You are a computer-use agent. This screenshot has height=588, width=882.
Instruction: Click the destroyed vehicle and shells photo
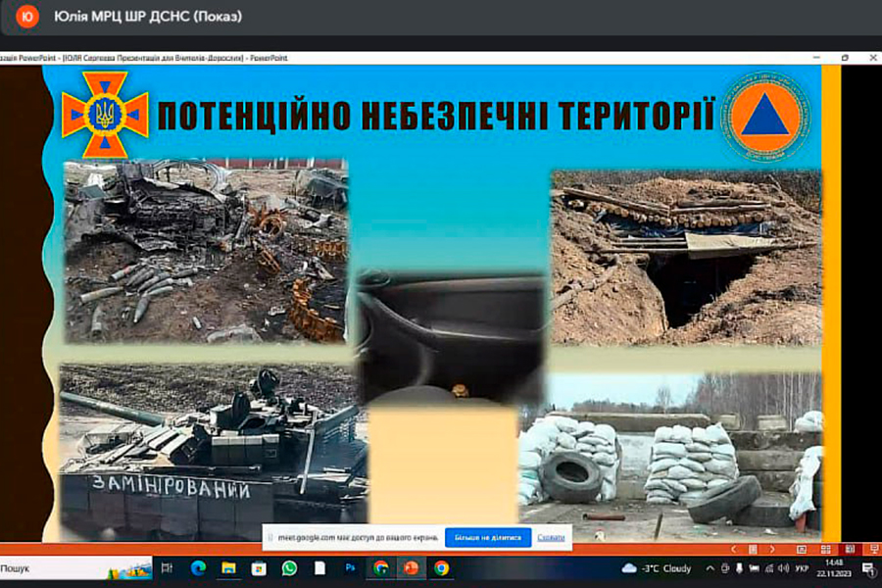click(206, 252)
